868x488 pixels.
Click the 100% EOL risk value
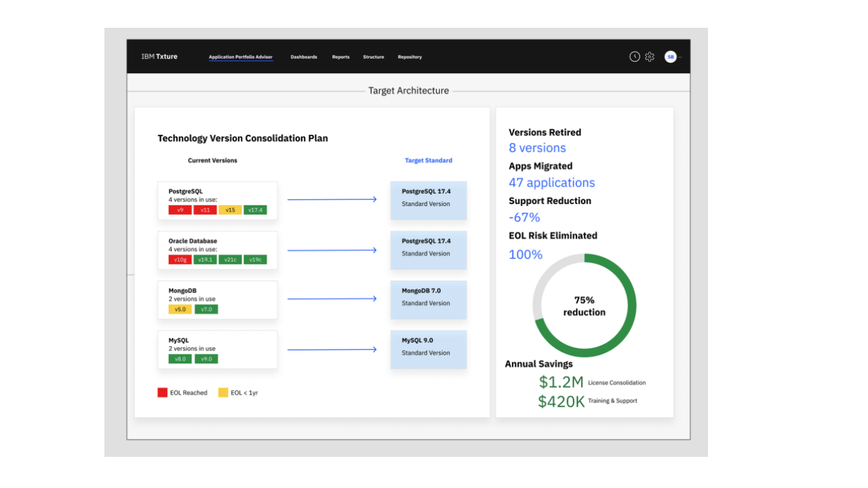526,254
